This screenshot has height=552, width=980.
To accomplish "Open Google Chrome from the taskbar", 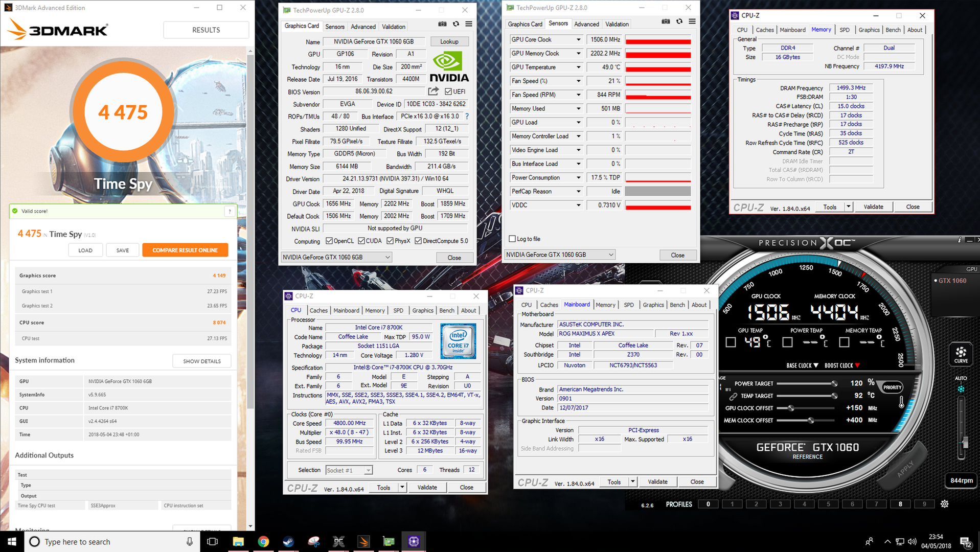I will pyautogui.click(x=263, y=541).
